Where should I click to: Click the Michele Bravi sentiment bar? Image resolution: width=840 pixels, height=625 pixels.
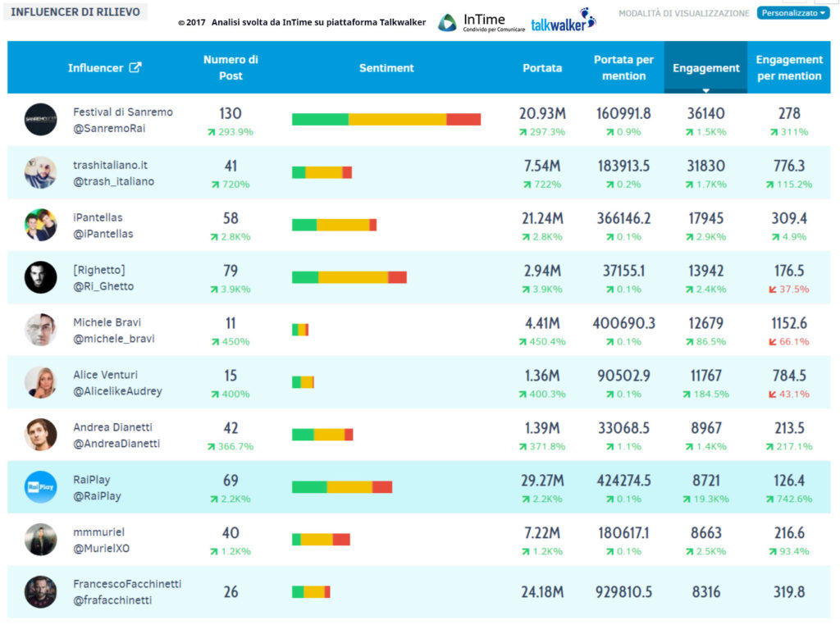click(x=300, y=330)
